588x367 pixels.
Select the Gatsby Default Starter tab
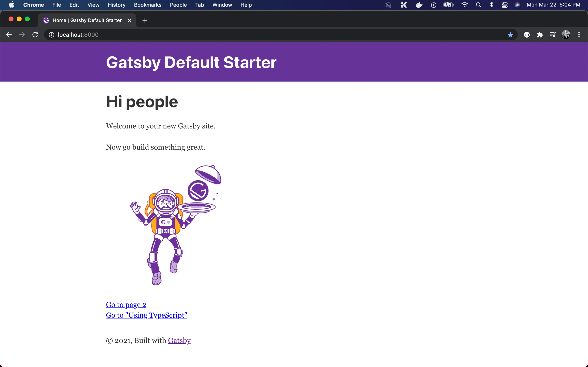(x=87, y=20)
